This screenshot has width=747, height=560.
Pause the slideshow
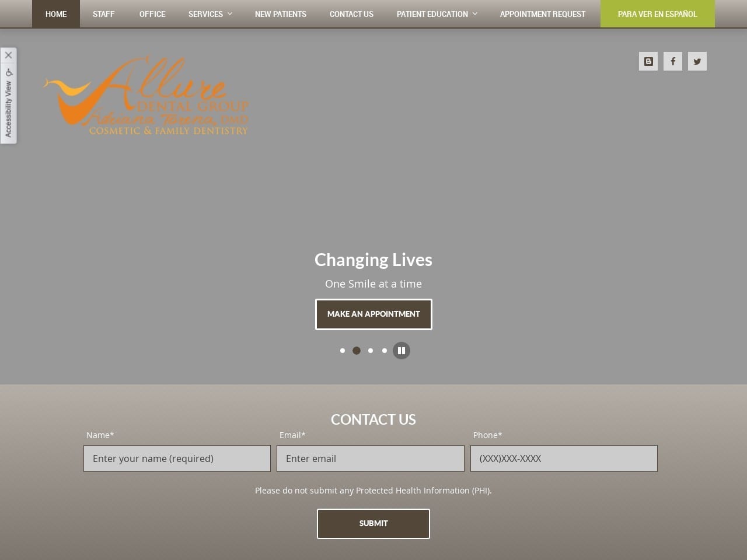click(402, 351)
